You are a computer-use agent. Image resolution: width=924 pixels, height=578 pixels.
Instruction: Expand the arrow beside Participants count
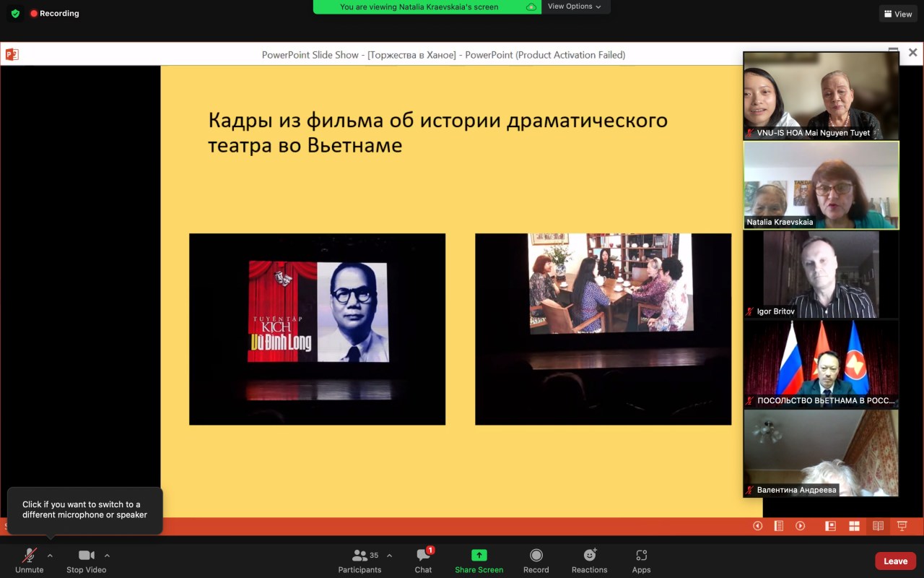[389, 556]
